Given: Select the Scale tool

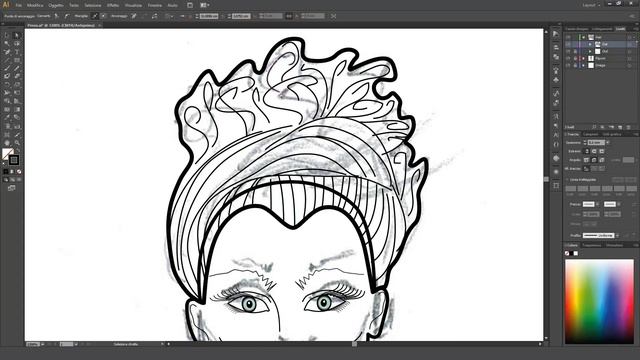Looking at the screenshot, I should (17, 84).
